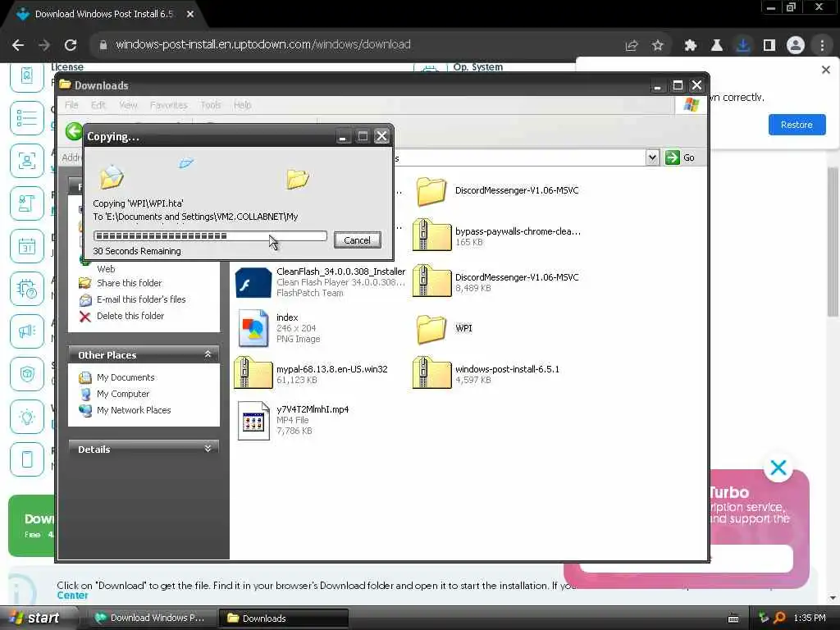This screenshot has width=840, height=630.
Task: Open the share page icon in address bar
Action: point(632,46)
